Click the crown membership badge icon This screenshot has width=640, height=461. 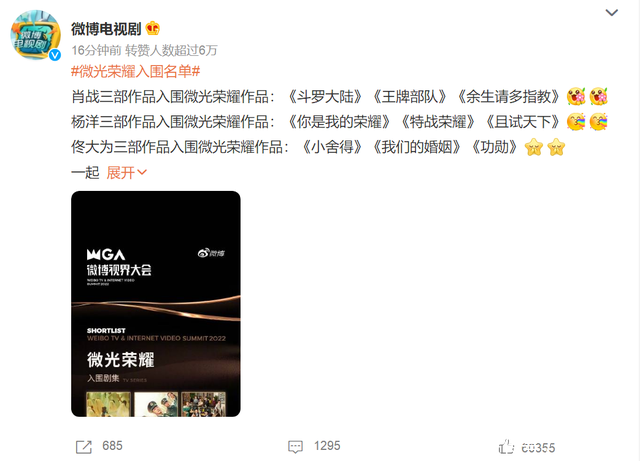pyautogui.click(x=153, y=29)
